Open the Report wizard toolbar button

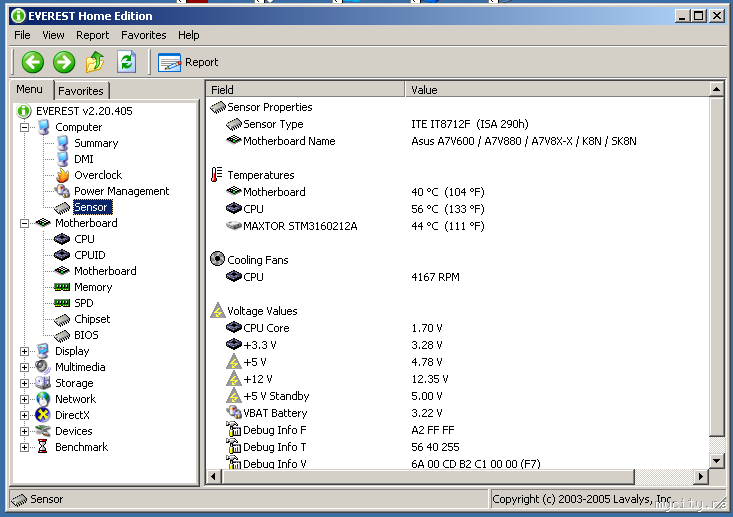pos(188,62)
